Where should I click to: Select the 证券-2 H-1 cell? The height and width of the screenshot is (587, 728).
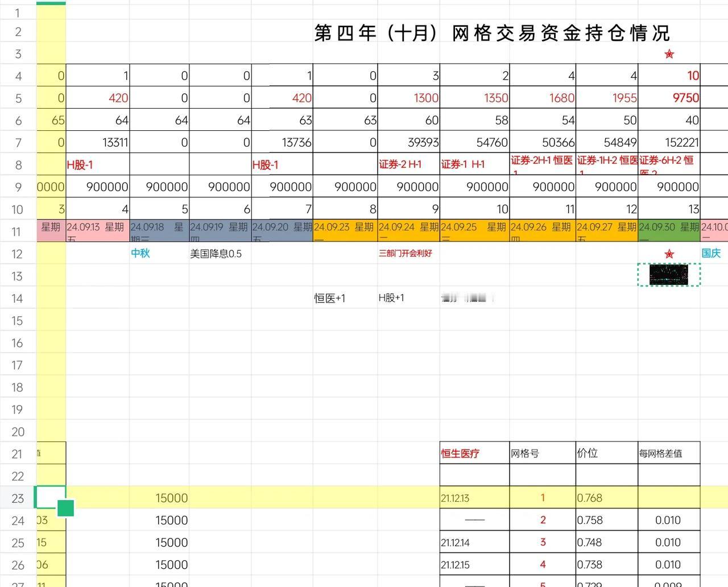409,164
